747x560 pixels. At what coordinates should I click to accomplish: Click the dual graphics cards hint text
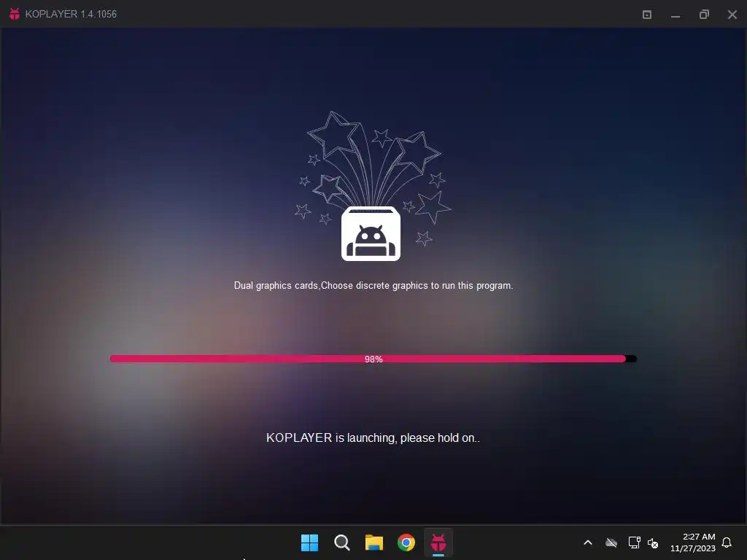[373, 286]
